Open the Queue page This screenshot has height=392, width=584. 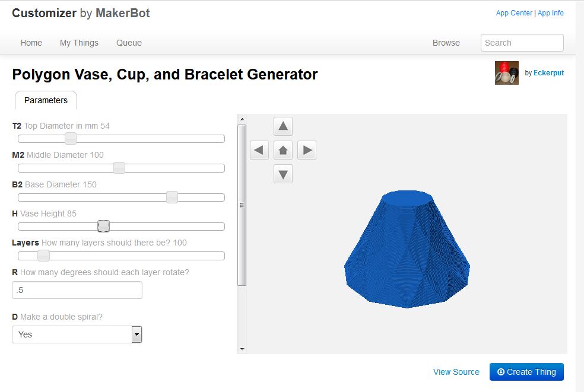pyautogui.click(x=129, y=43)
